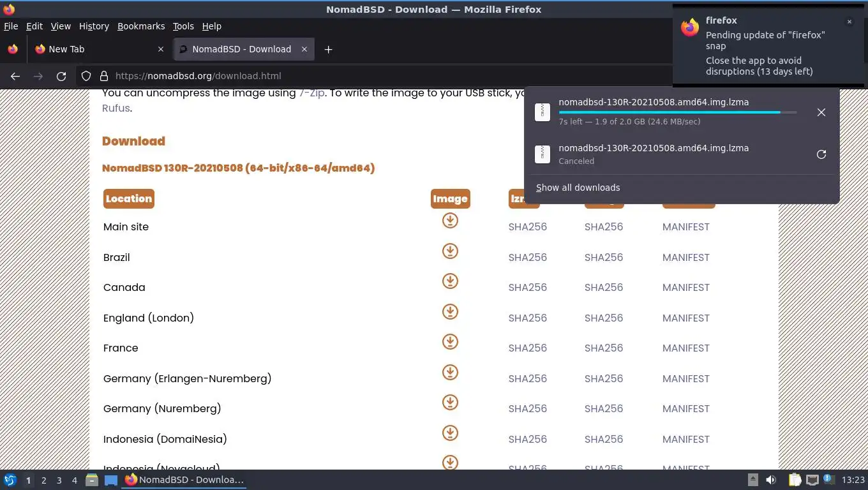Open MANIFEST for Germany (Nuremberg) row
This screenshot has width=868, height=490.
[685, 409]
